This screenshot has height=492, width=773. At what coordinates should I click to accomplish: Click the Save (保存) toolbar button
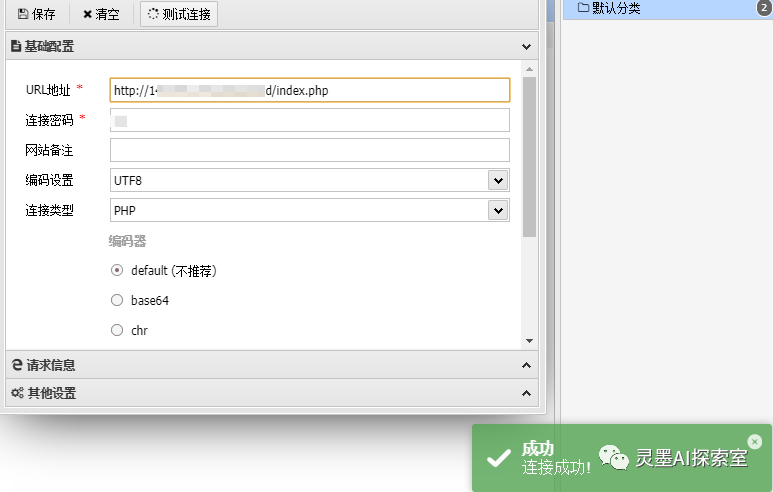[x=37, y=14]
